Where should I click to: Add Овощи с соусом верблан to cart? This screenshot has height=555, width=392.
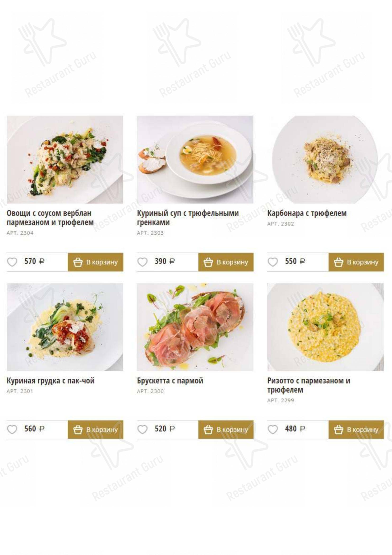click(x=95, y=262)
